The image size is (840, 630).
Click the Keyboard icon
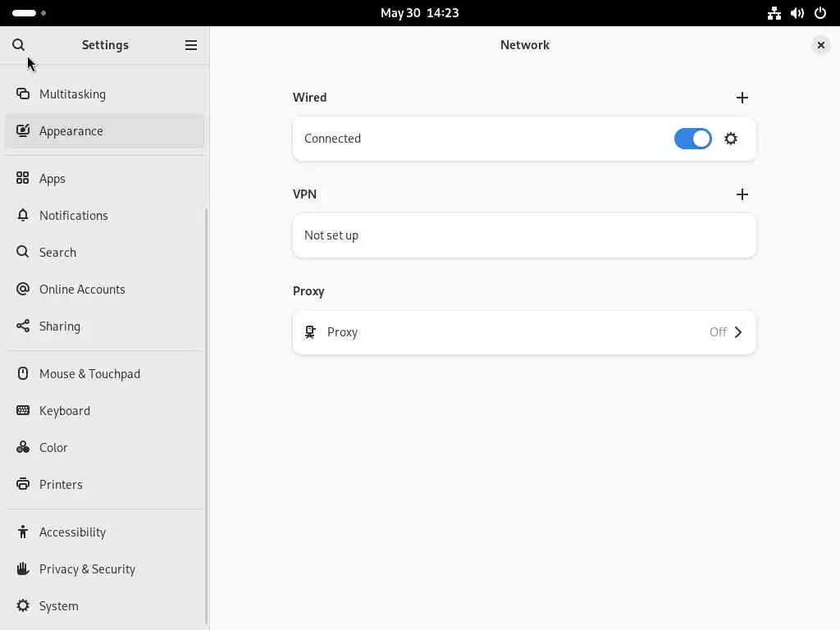pyautogui.click(x=22, y=410)
